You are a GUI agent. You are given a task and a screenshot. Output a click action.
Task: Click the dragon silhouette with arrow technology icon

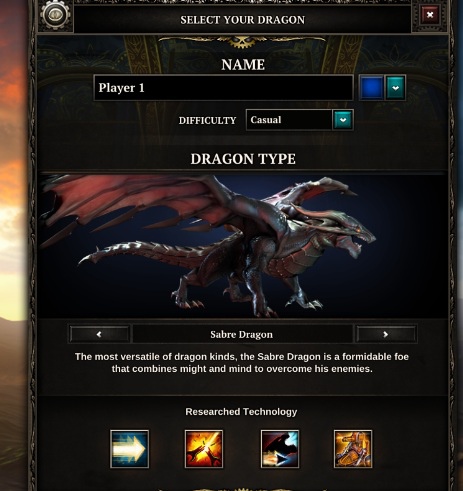(280, 449)
